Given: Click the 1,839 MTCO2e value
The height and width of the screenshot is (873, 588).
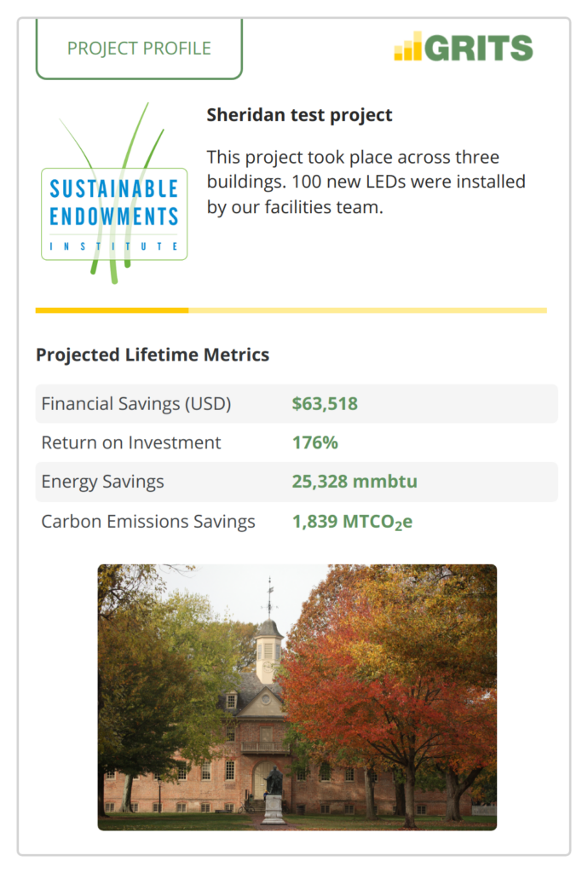Looking at the screenshot, I should point(353,522).
